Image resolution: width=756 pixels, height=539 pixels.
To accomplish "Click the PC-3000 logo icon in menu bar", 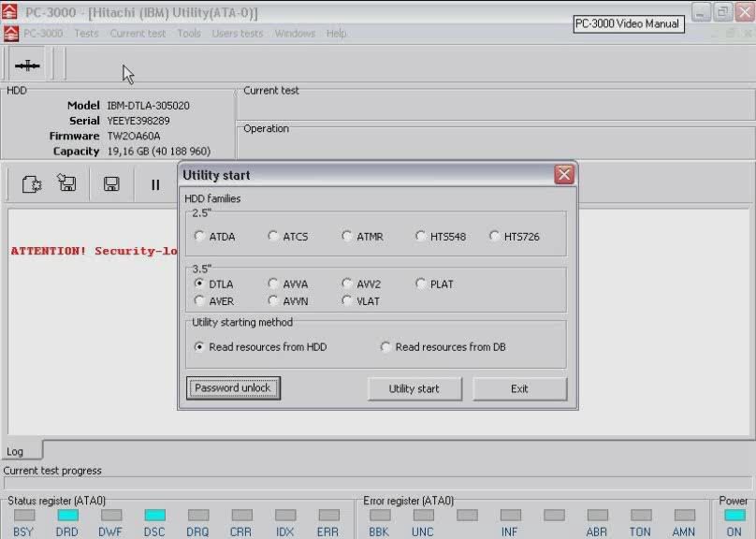I will coord(10,34).
